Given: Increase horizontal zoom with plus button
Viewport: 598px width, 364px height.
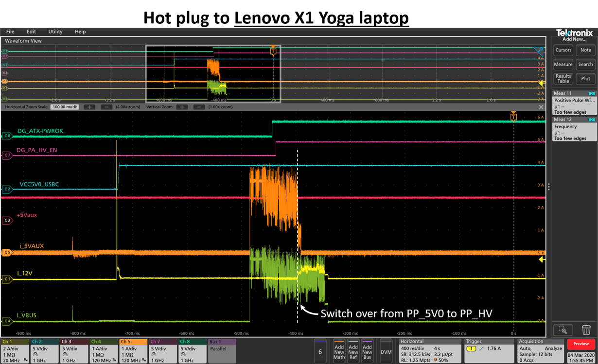Looking at the screenshot, I should 89,107.
